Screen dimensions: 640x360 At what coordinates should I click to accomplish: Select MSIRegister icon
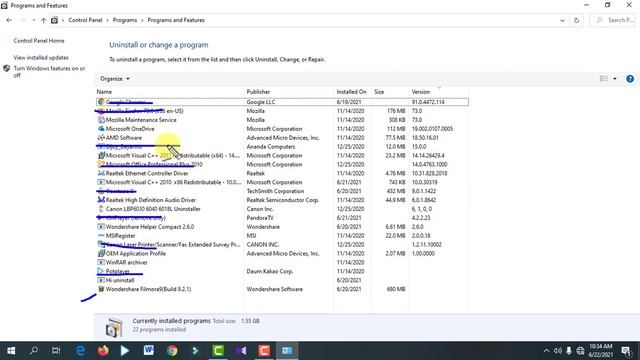click(x=101, y=236)
